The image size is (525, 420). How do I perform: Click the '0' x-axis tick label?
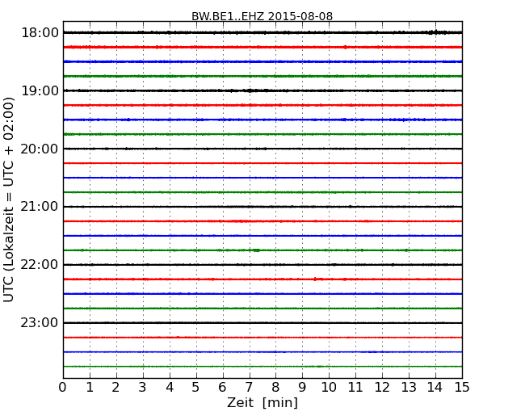(63, 388)
